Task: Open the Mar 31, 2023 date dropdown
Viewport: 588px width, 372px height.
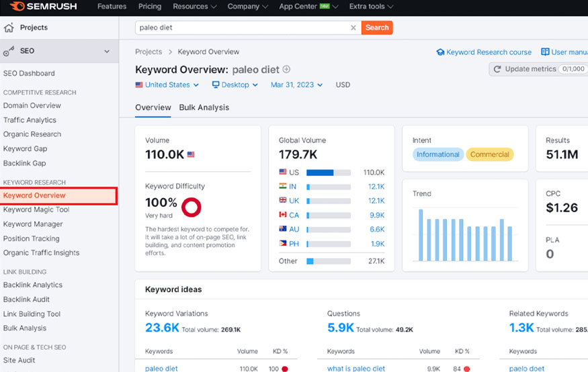Action: coord(296,85)
